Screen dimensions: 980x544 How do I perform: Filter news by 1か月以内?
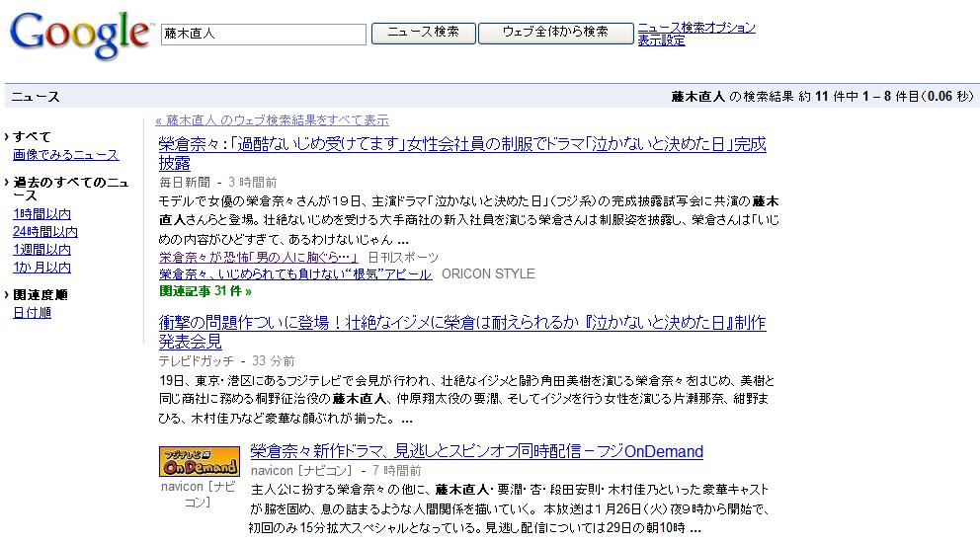click(x=41, y=268)
